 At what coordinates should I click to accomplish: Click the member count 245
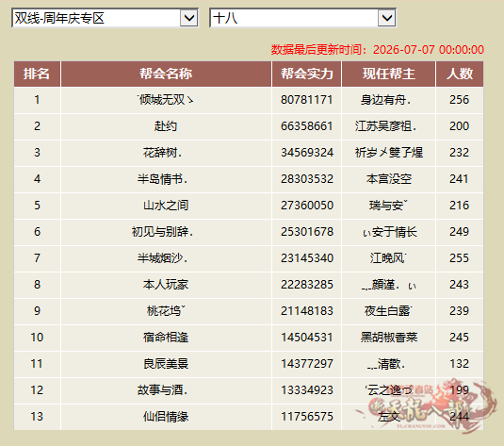(460, 338)
